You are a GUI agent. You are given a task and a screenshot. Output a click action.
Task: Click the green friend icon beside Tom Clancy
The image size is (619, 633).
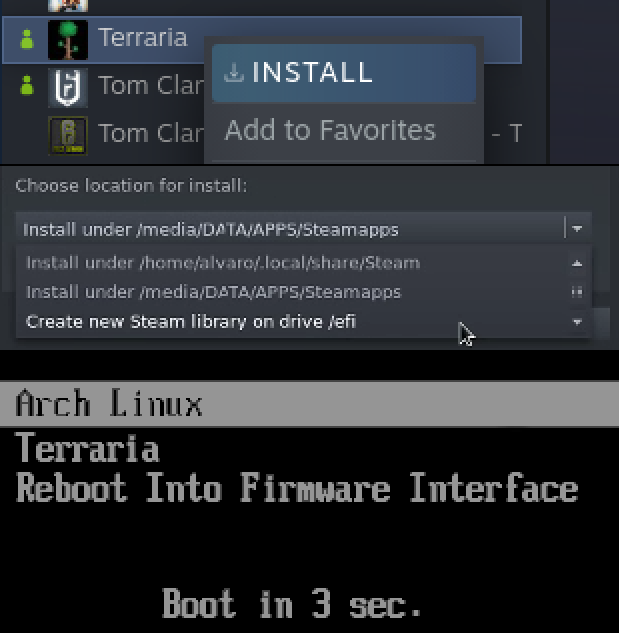pos(27,87)
